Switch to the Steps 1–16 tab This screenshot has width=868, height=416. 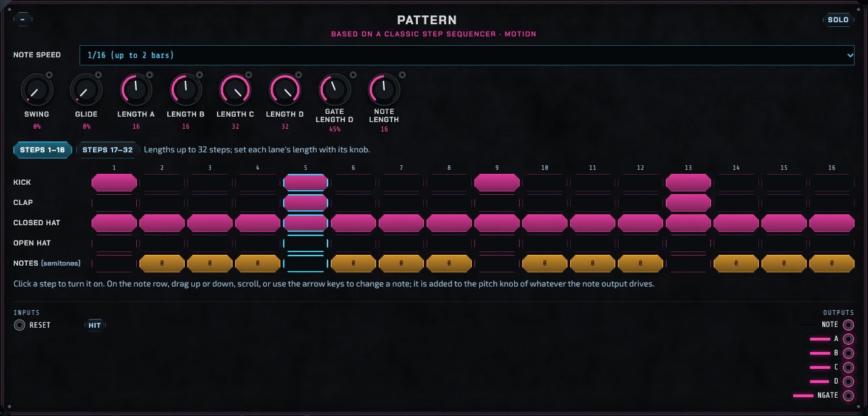tap(42, 150)
